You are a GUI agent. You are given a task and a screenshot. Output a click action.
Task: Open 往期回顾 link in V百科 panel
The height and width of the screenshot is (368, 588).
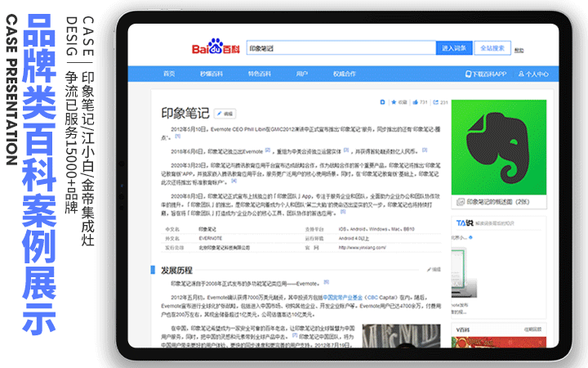tap(532, 330)
